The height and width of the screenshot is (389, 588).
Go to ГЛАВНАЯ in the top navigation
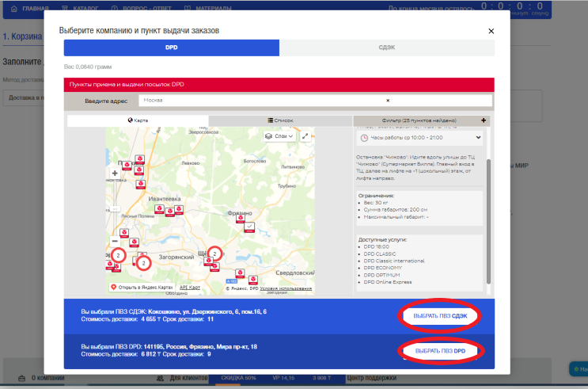tap(30, 8)
